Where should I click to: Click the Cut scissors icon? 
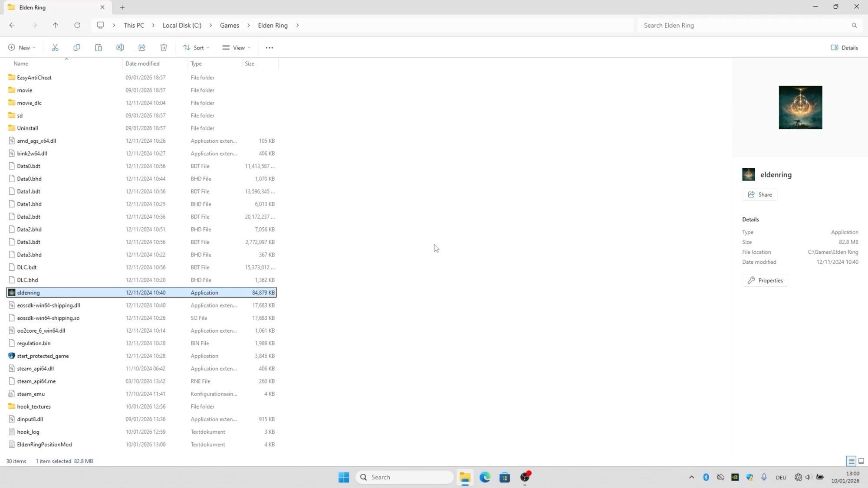(55, 48)
